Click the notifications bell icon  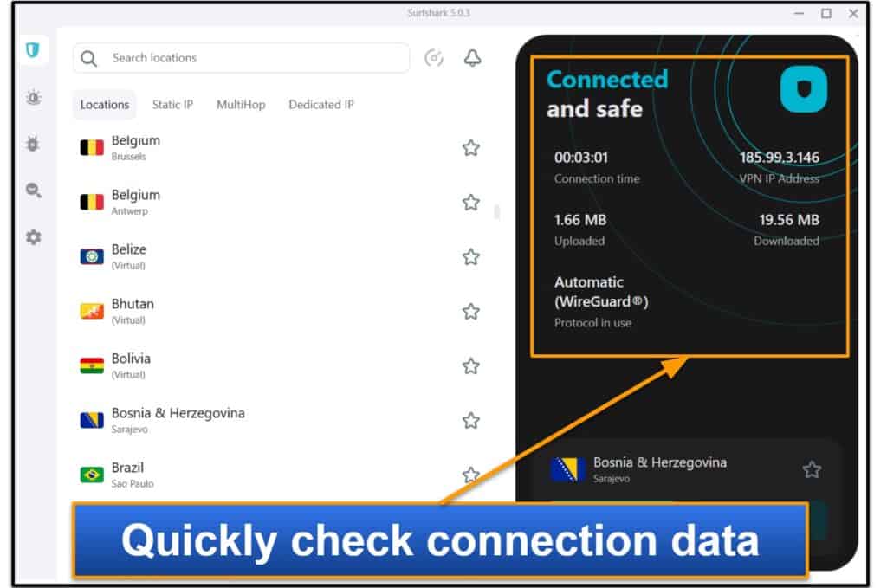point(472,58)
